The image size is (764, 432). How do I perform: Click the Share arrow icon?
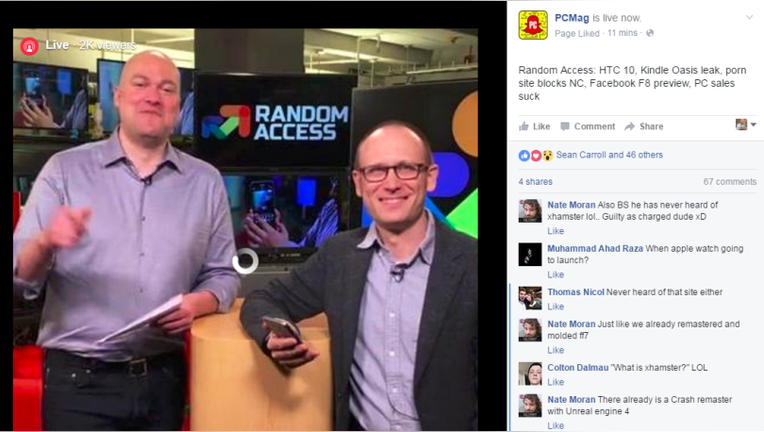(630, 127)
